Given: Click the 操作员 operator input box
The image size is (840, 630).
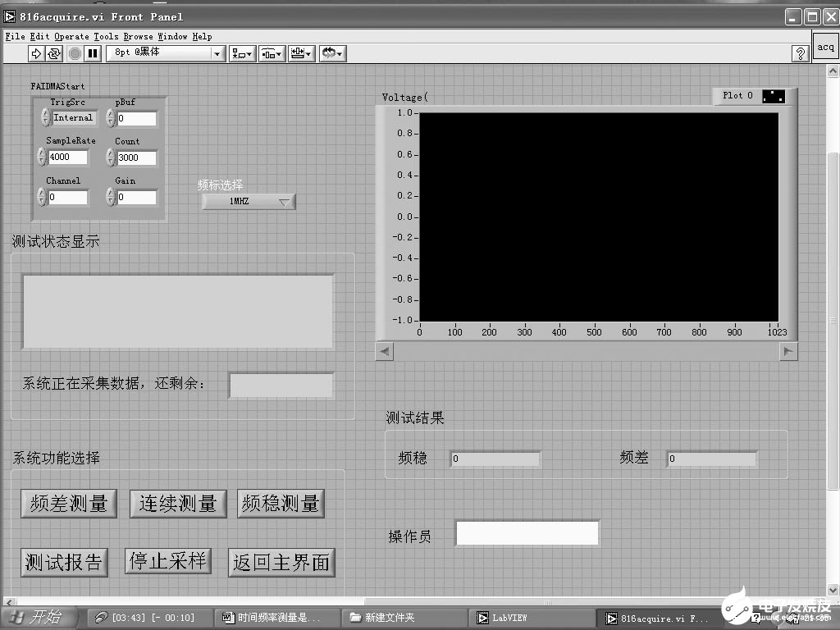Looking at the screenshot, I should coord(527,533).
